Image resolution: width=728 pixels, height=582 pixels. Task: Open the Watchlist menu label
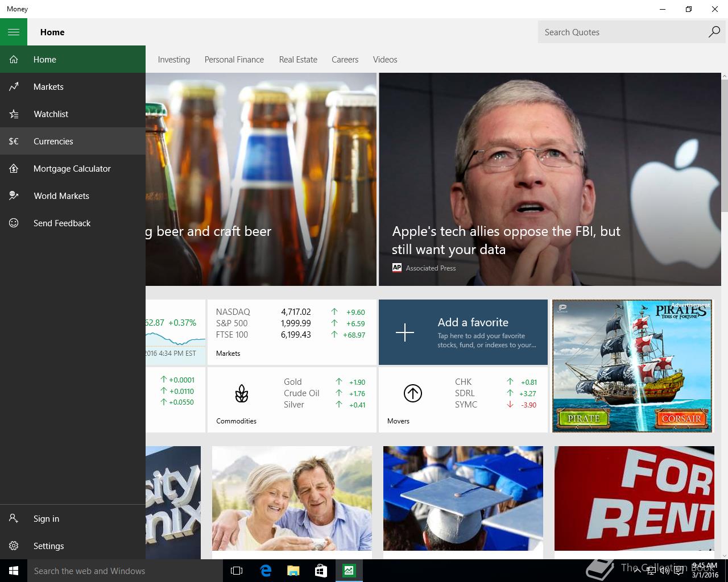[51, 114]
